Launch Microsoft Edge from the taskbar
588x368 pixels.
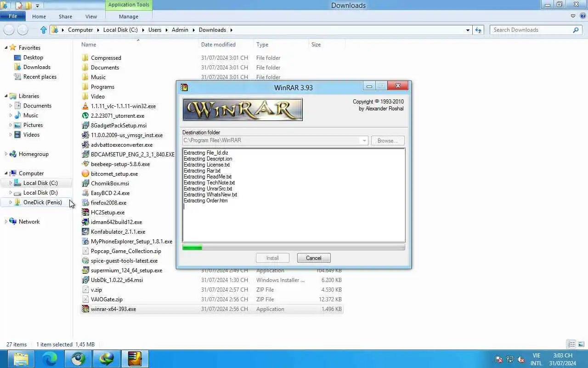click(50, 359)
